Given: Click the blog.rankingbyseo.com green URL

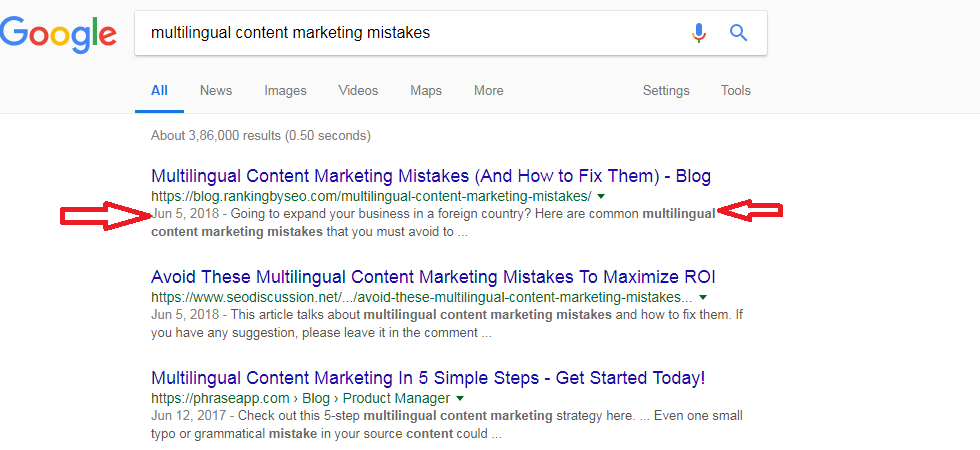Looking at the screenshot, I should click(371, 196).
